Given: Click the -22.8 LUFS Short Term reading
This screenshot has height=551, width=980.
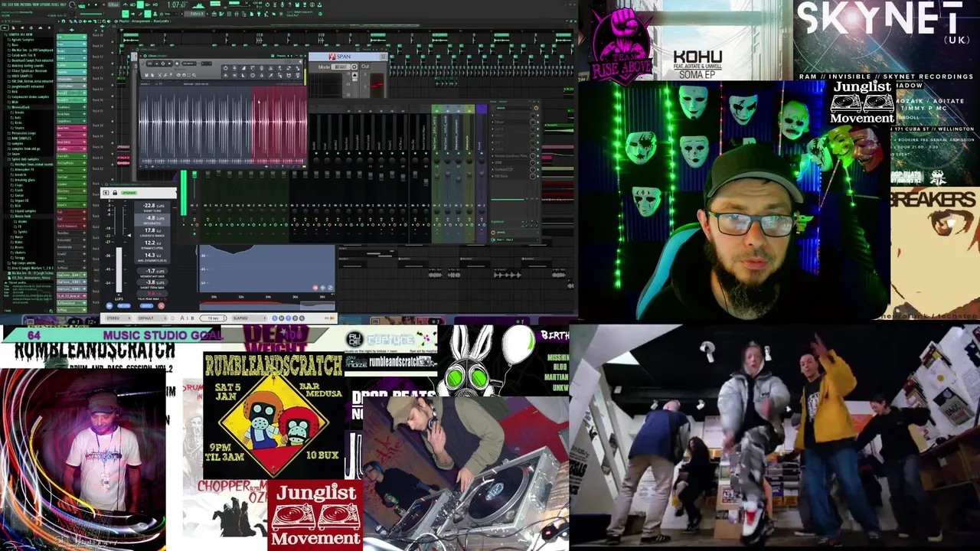Looking at the screenshot, I should [x=153, y=206].
